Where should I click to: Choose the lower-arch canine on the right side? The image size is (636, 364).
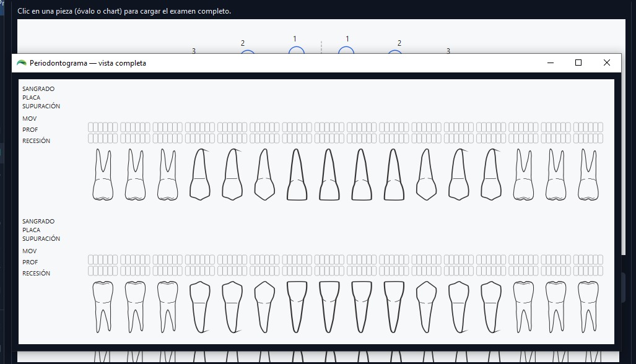pos(426,307)
